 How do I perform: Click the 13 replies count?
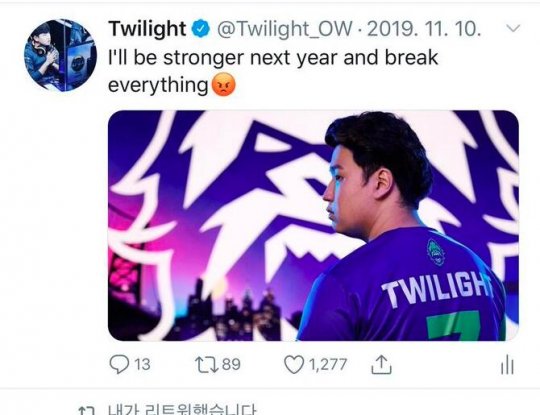point(142,364)
